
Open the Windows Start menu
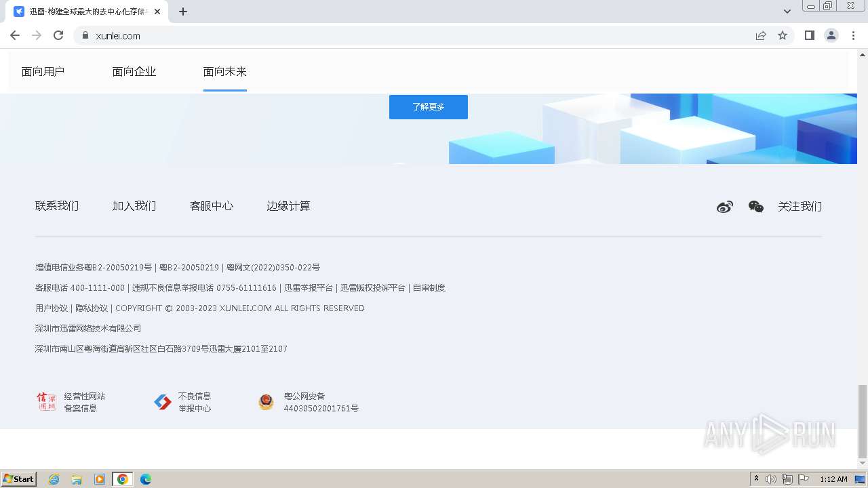pos(19,479)
